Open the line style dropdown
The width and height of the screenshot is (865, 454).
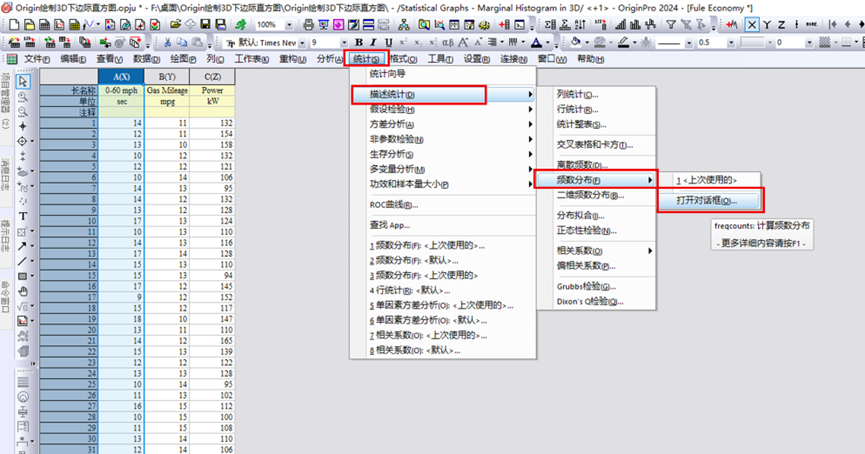[x=688, y=42]
